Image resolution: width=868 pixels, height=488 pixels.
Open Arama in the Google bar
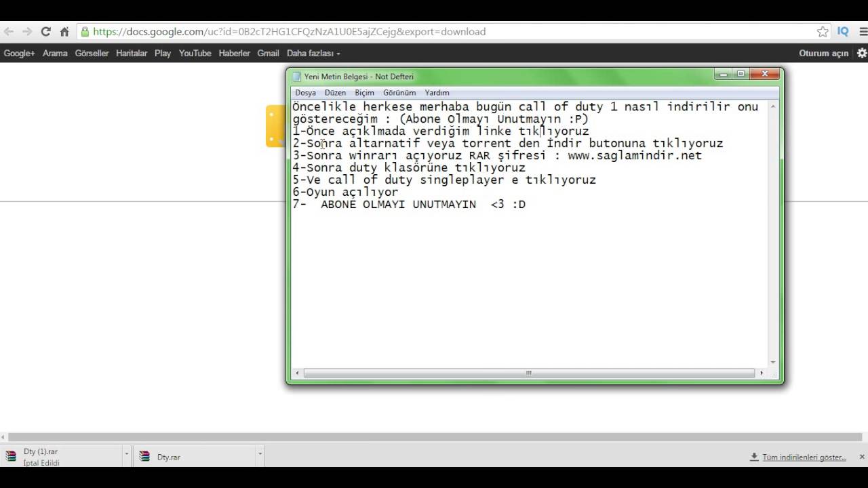click(55, 53)
